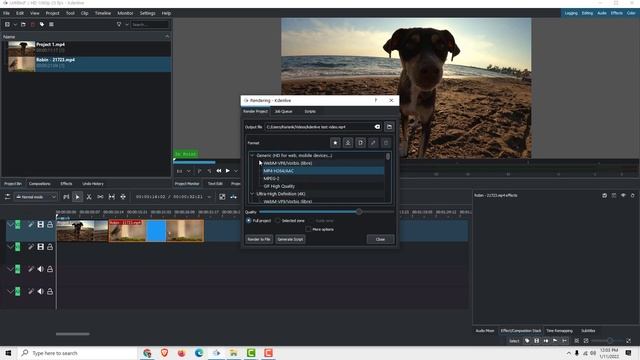Clear the output file path field

coord(377,127)
